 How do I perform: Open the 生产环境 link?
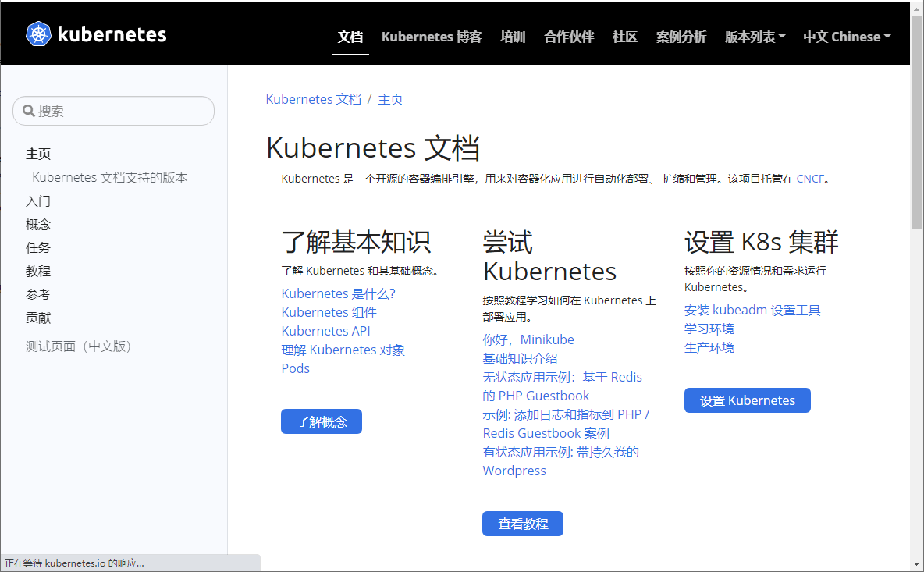tap(709, 347)
